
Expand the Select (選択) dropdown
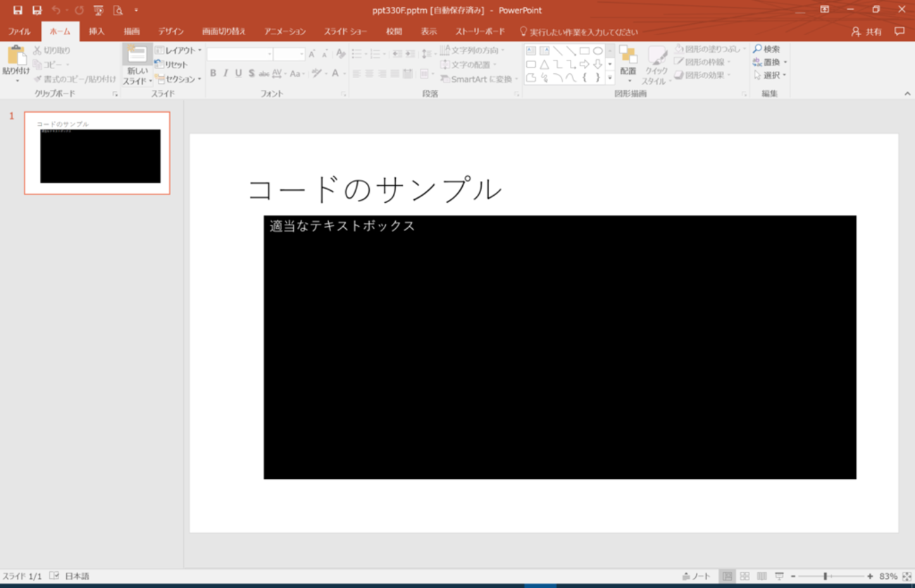click(770, 75)
